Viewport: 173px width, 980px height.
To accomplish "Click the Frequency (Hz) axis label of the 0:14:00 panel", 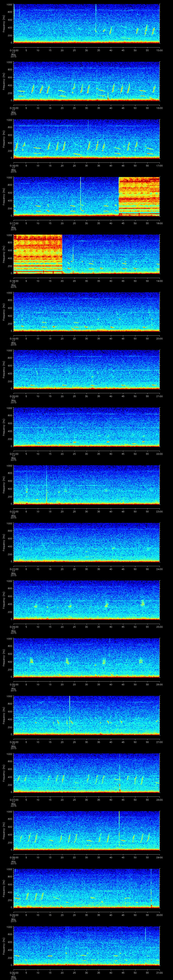I will tap(4, 24).
